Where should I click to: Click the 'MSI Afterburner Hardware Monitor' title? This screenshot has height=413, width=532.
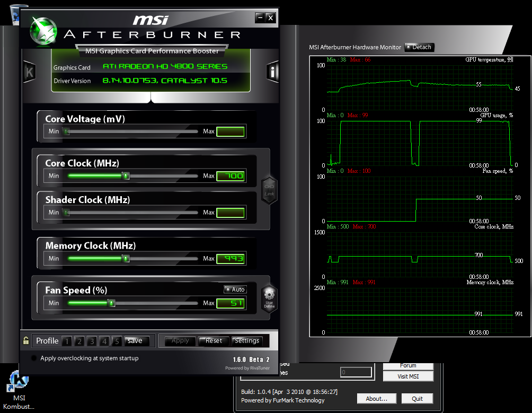pos(355,47)
